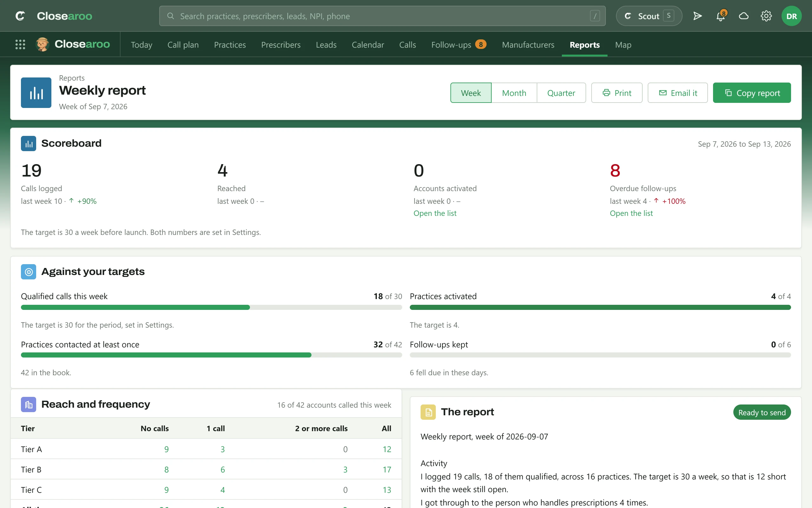Click the Weekly report bar chart icon

[x=36, y=93]
